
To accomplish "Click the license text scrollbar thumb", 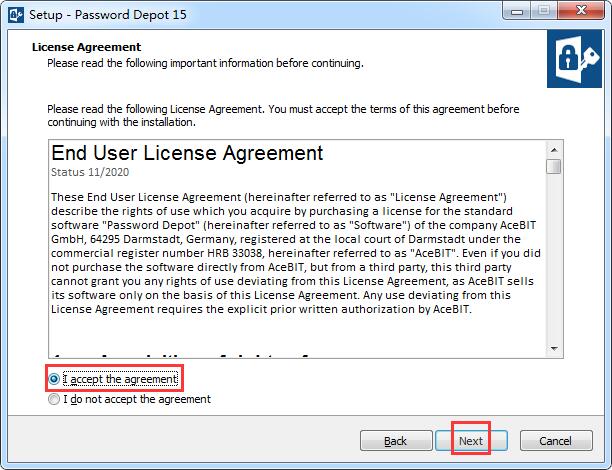I will 554,166.
